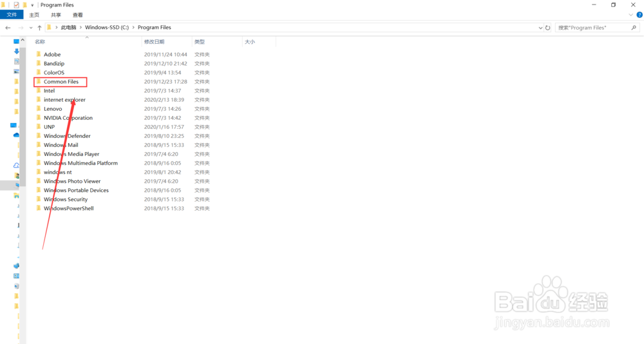Viewport: 644px width, 344px height.
Task: Select the NVIDIA Corporation folder name
Action: tap(68, 117)
